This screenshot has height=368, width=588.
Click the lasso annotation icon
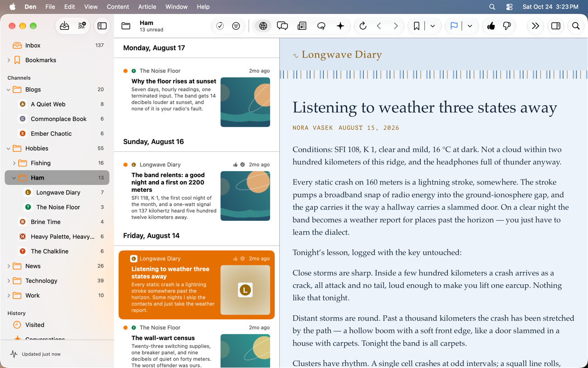click(x=321, y=26)
